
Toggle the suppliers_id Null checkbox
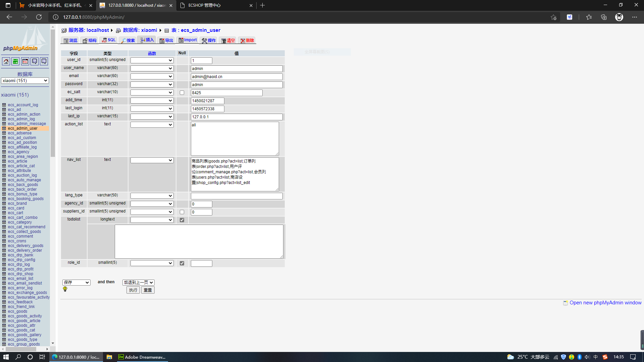click(182, 212)
